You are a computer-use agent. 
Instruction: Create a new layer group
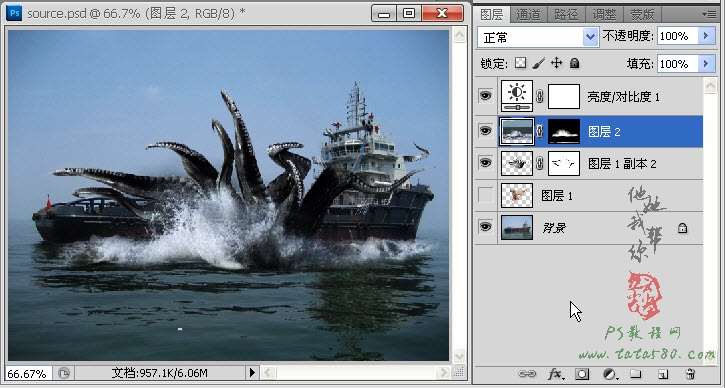click(x=636, y=374)
